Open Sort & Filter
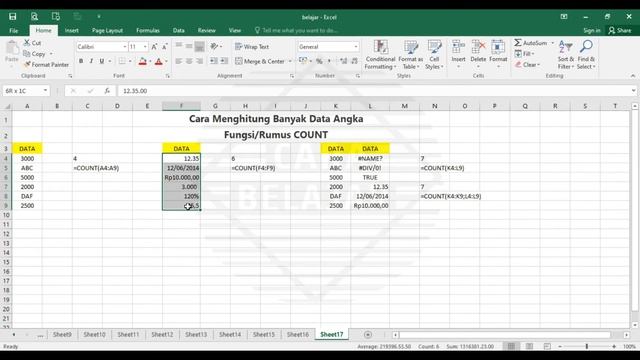Screen dimensions: 640x360 pyautogui.click(x=566, y=55)
